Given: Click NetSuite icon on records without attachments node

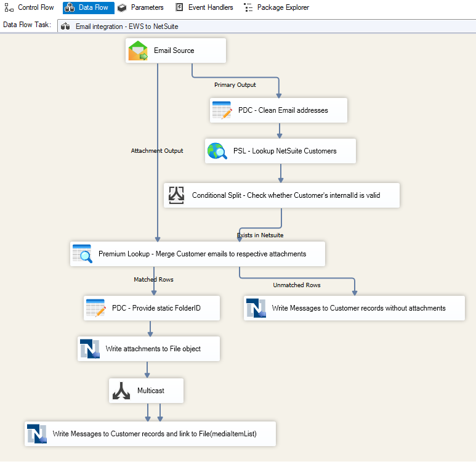Looking at the screenshot, I should pyautogui.click(x=256, y=308).
